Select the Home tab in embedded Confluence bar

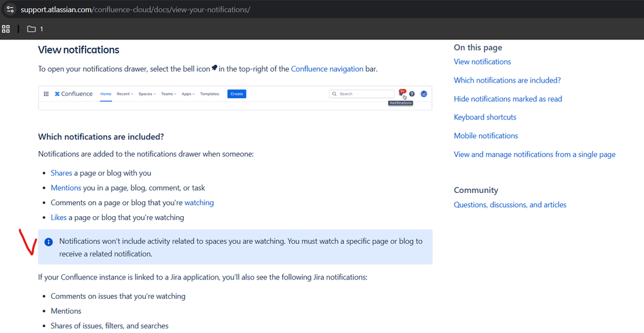coord(106,94)
